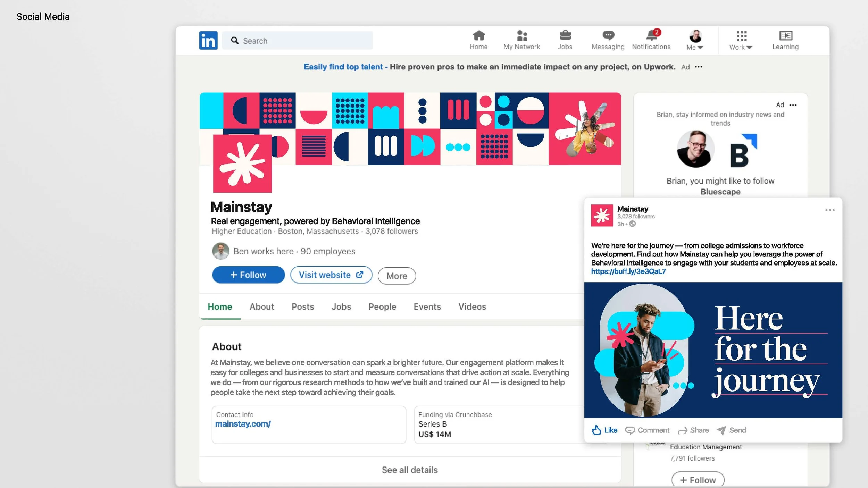
Task: Send the Mainstay post
Action: tap(732, 430)
